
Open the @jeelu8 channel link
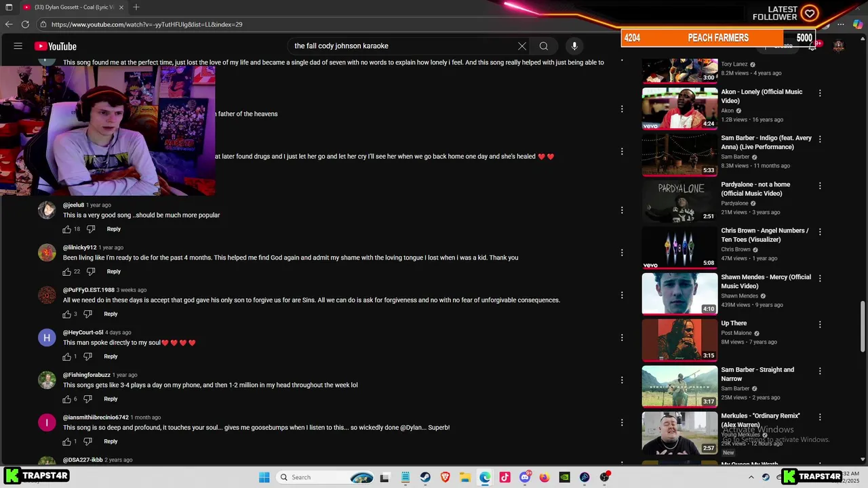pos(73,205)
